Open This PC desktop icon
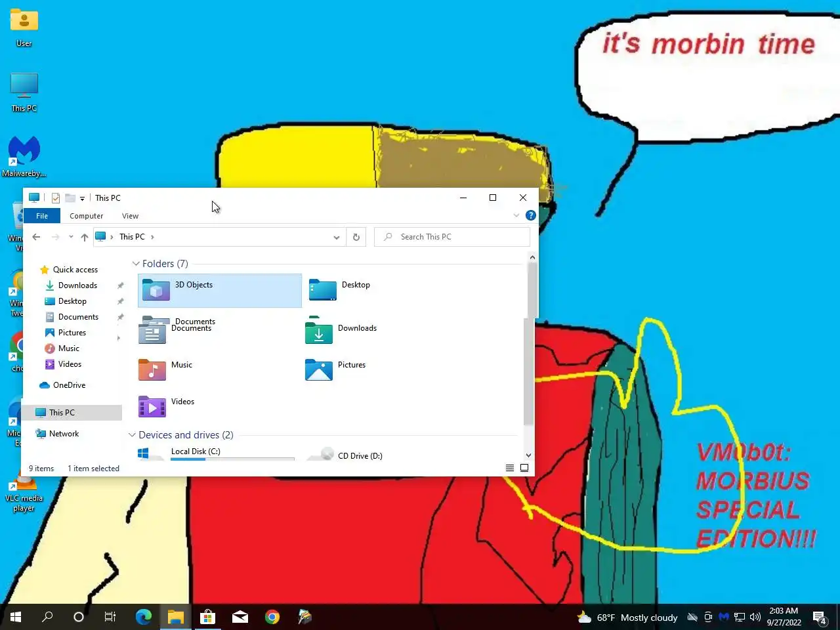The height and width of the screenshot is (630, 840). pos(24,92)
